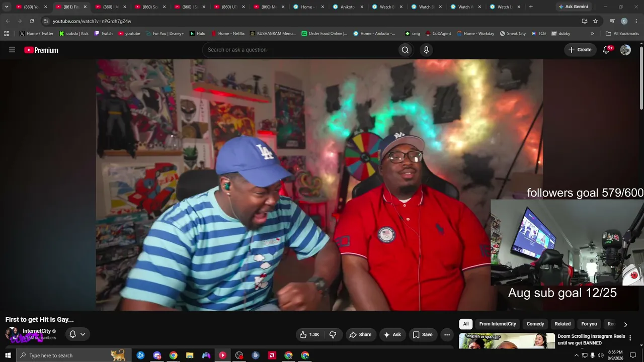
Task: Open the taskbar clock showing 6:56 PM
Action: (x=615, y=355)
